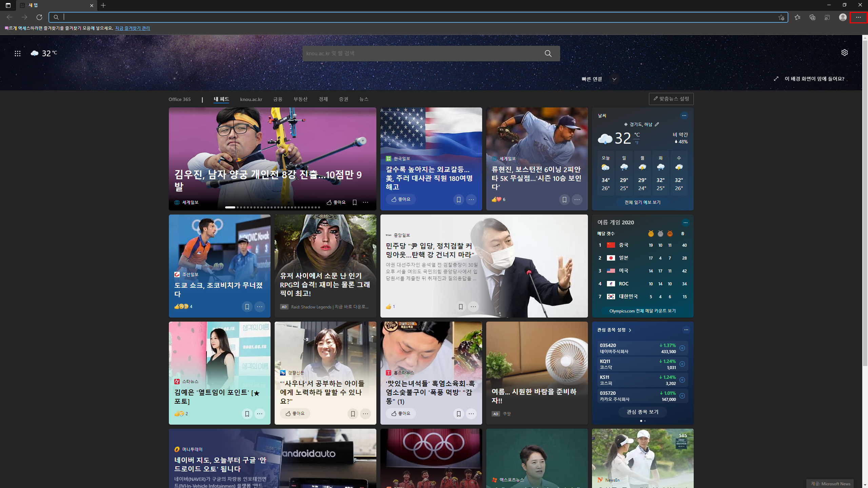
Task: Open weather card more options menu
Action: click(x=684, y=116)
